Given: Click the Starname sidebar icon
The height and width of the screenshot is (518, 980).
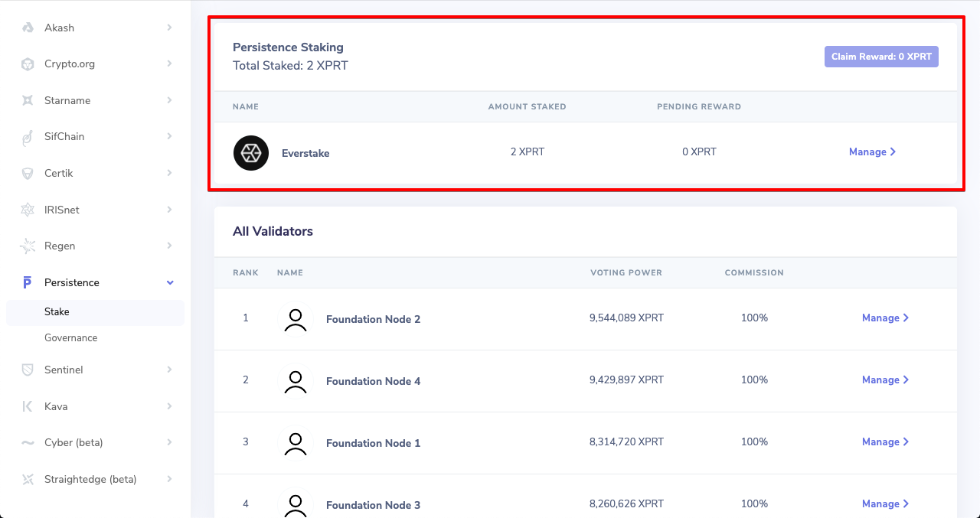Looking at the screenshot, I should coord(28,100).
